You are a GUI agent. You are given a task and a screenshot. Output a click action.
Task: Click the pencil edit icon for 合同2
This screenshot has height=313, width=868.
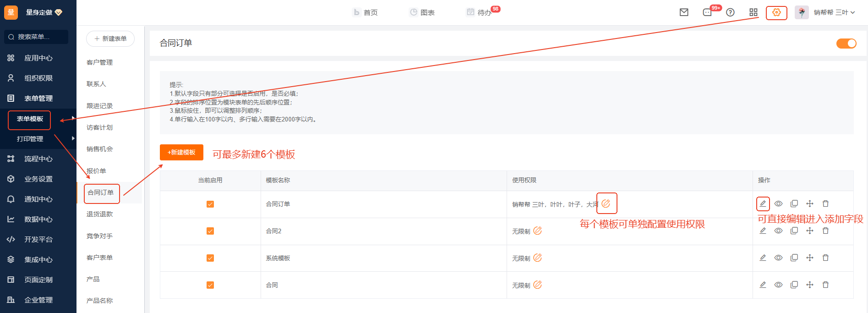763,231
